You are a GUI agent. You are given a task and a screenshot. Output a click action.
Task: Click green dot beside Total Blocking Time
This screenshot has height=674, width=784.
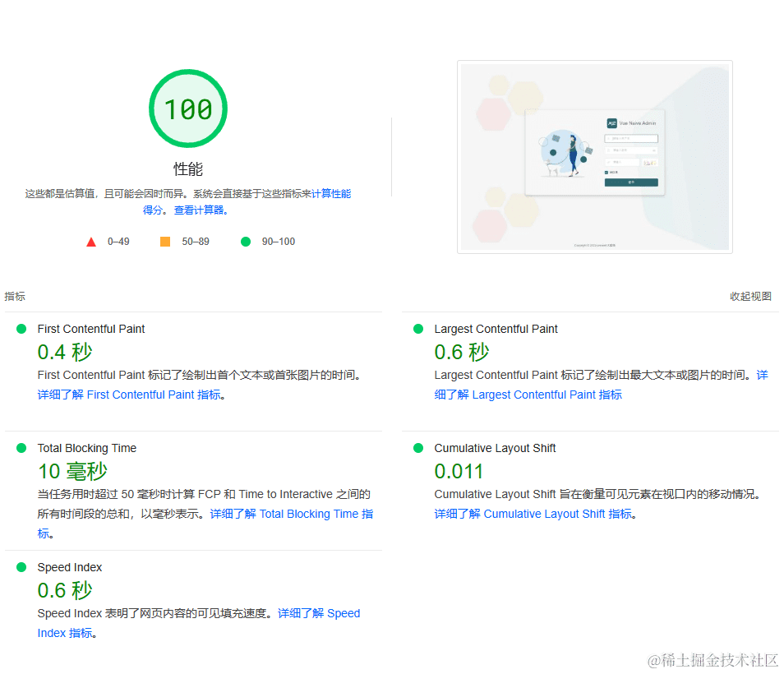21,448
